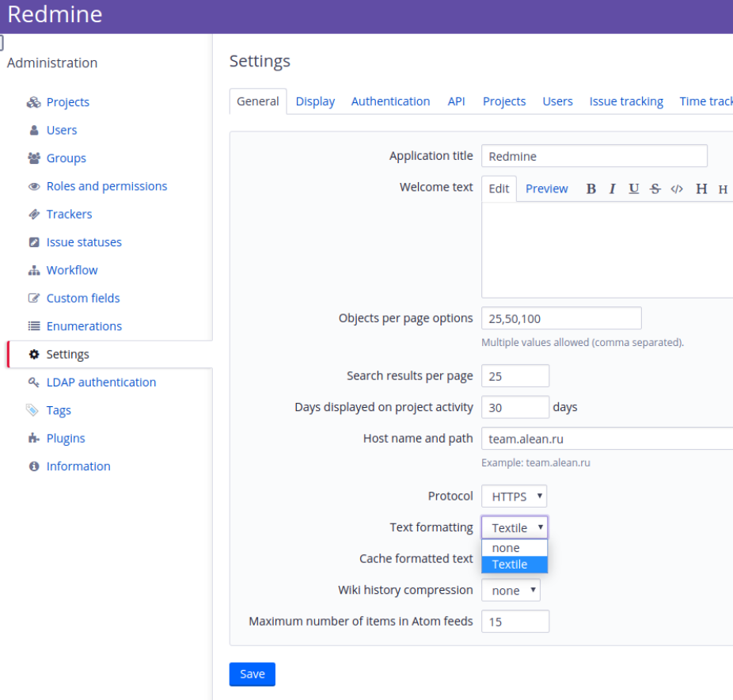733x700 pixels.
Task: Switch to the General settings tab
Action: point(257,101)
